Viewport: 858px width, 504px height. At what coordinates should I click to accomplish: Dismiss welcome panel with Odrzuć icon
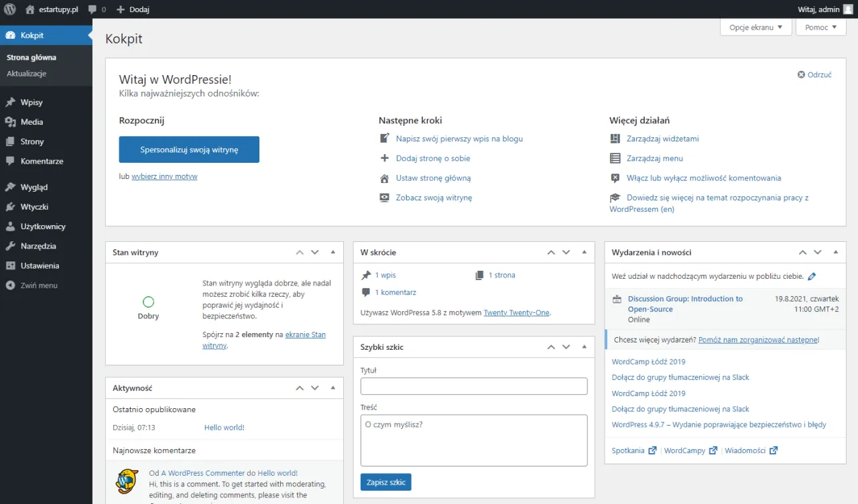pyautogui.click(x=801, y=75)
